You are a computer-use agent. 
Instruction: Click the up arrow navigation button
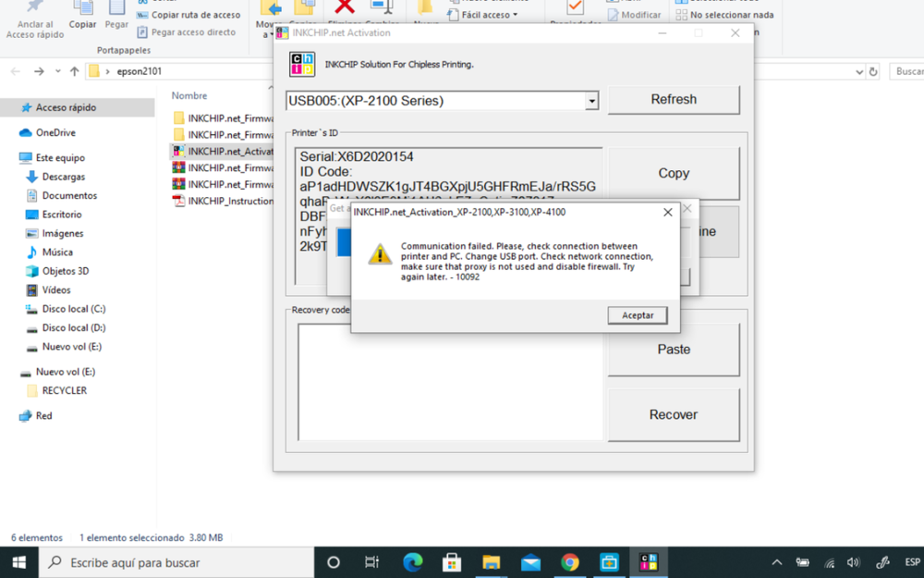[75, 71]
